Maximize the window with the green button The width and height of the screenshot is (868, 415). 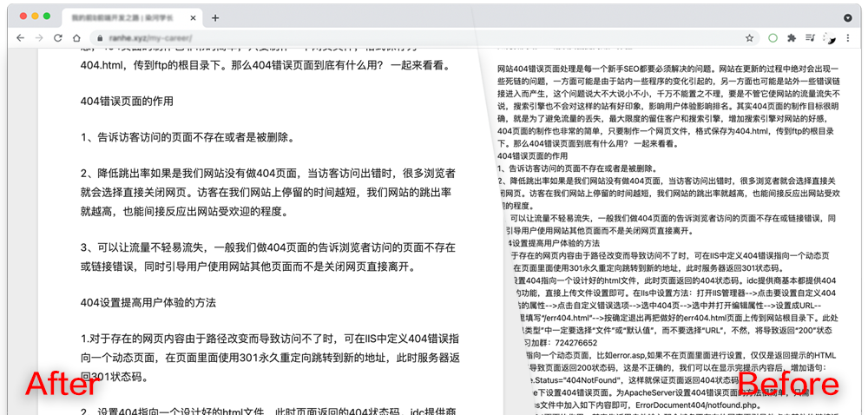coord(47,16)
